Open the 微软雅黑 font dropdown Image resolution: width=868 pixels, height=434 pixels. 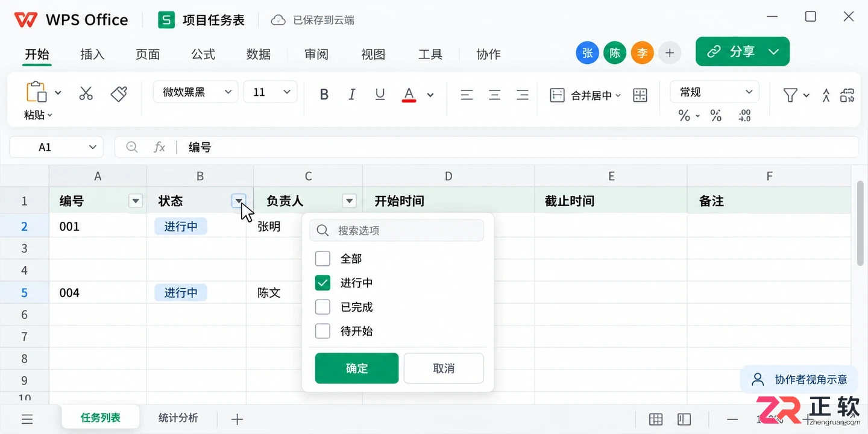pos(196,92)
